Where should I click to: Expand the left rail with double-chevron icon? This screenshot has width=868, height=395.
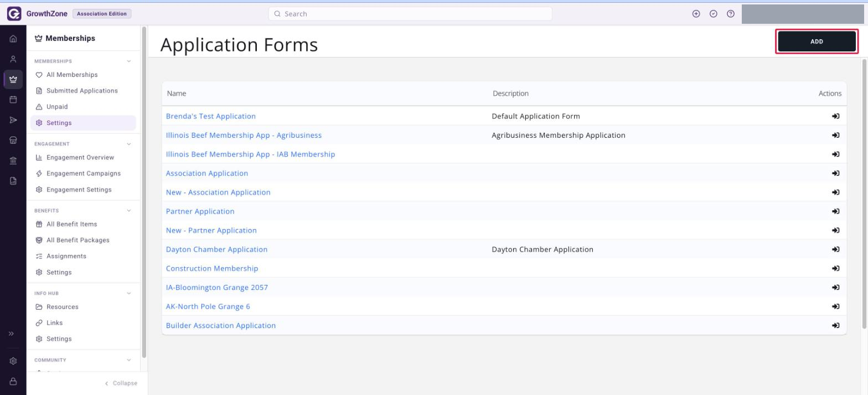11,334
